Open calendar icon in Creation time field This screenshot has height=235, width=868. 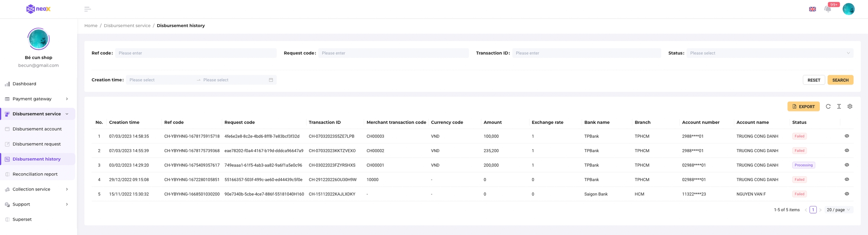(271, 80)
